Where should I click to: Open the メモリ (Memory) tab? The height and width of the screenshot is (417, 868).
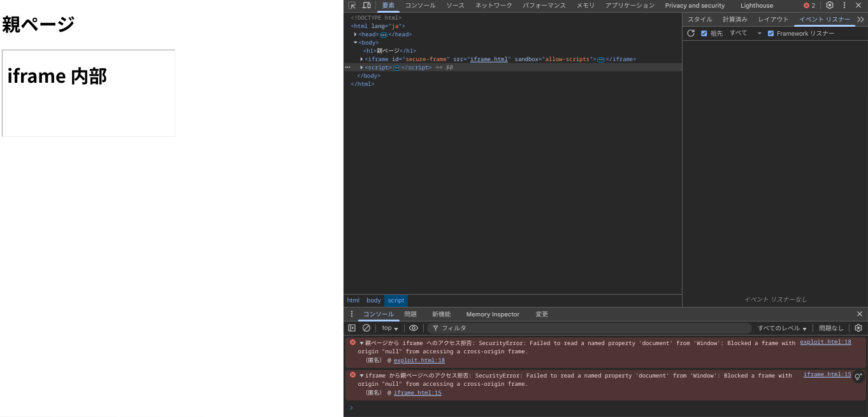(586, 6)
